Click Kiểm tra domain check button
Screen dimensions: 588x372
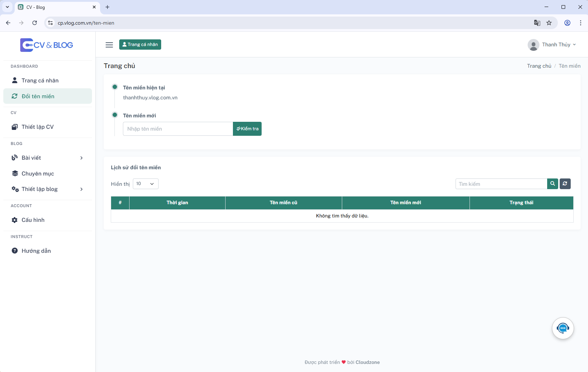click(x=247, y=129)
